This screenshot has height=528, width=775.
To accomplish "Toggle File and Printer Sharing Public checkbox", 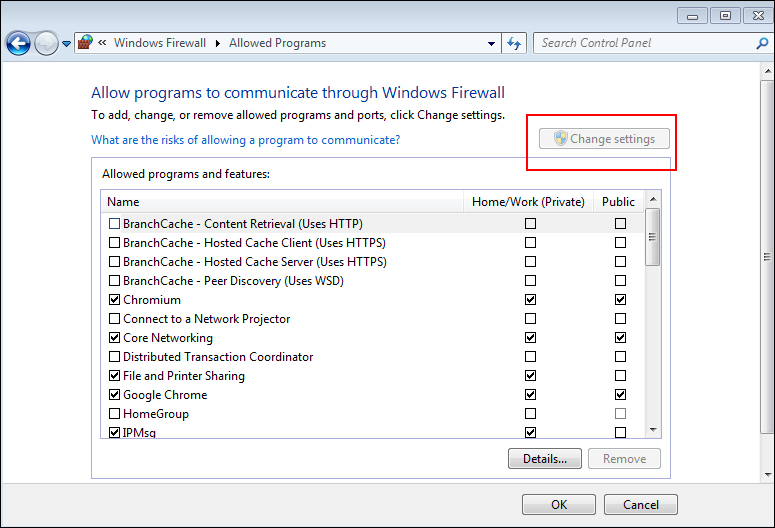I will 620,376.
